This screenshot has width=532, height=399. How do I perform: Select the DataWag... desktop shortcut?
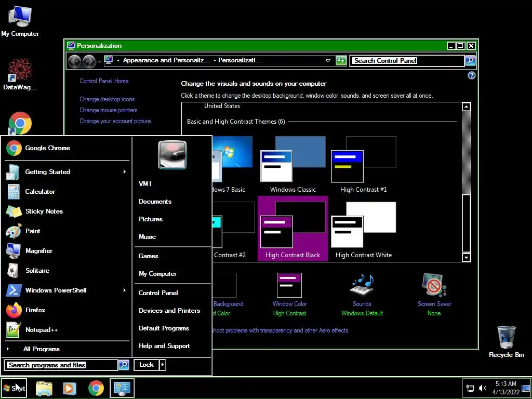[x=20, y=74]
